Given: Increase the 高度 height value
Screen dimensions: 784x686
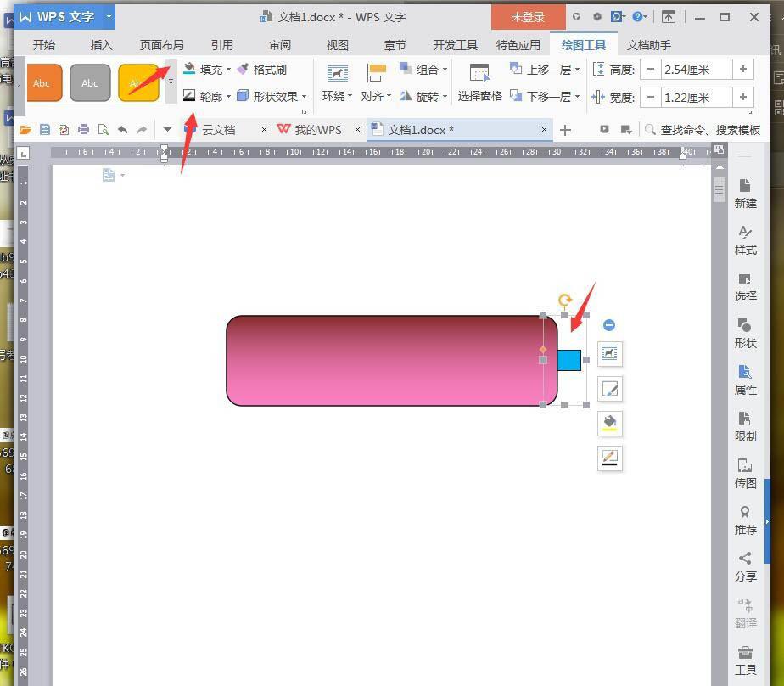Looking at the screenshot, I should (743, 69).
